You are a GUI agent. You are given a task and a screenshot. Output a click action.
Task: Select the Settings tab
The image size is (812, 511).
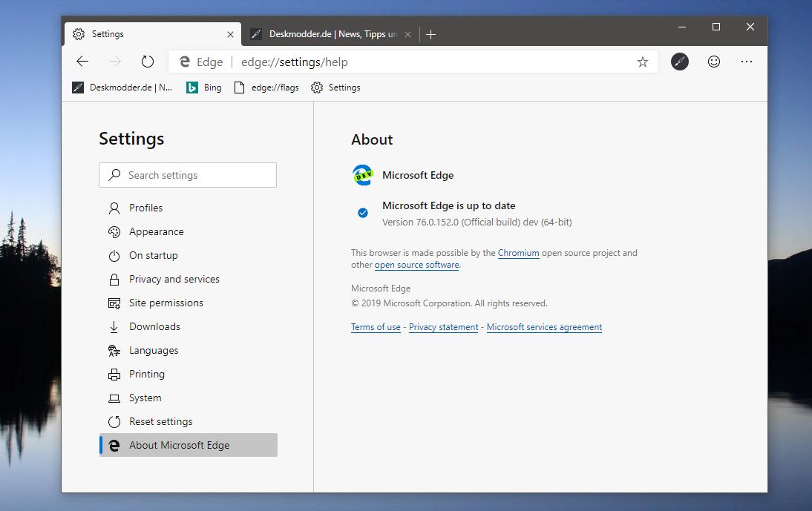[153, 34]
